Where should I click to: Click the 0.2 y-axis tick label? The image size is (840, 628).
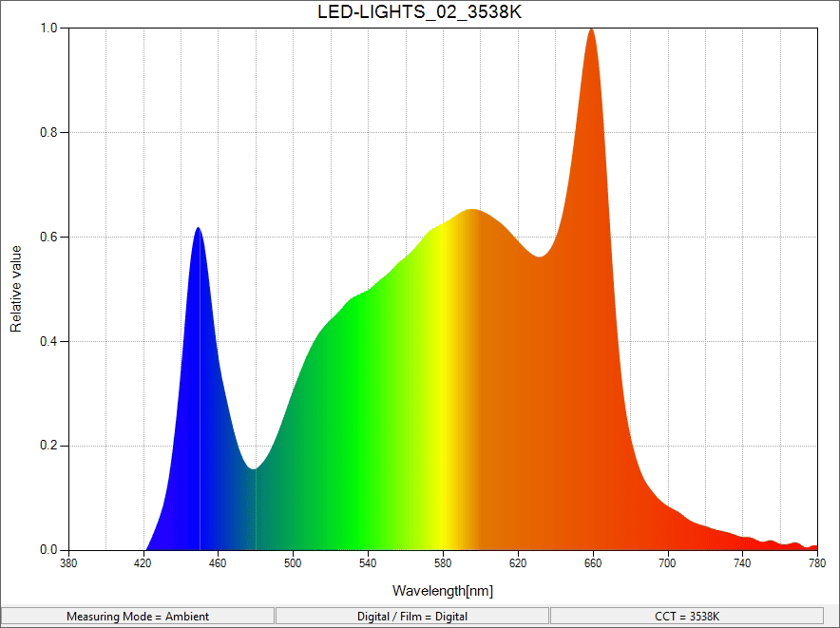(x=48, y=446)
